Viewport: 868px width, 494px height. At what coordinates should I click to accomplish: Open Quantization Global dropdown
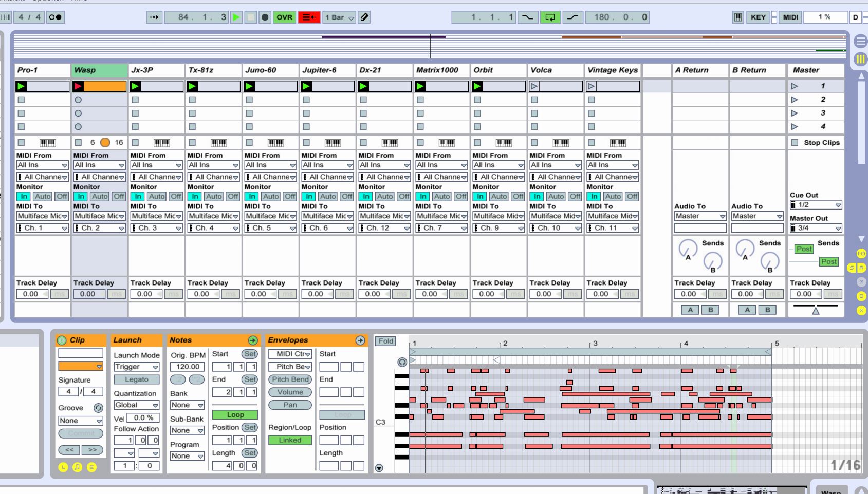point(137,405)
